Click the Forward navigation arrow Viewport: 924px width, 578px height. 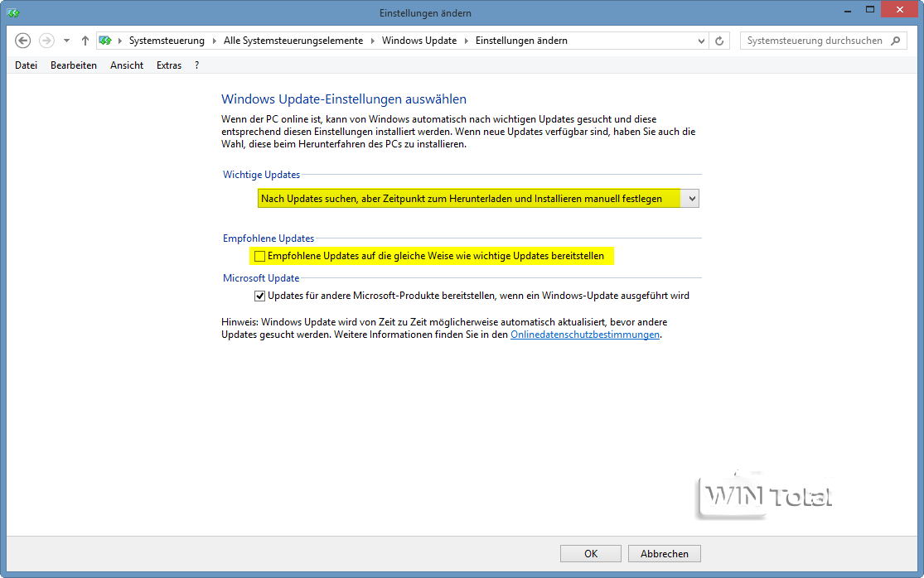46,41
